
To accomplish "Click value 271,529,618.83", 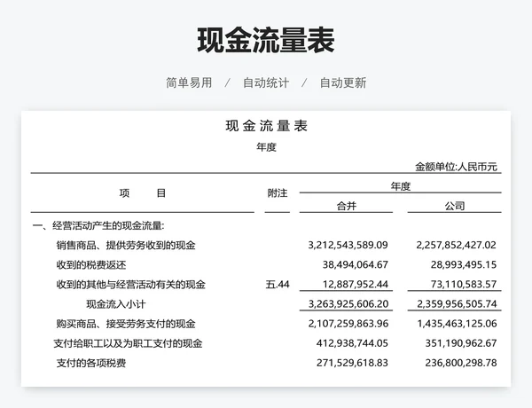I will coord(352,363).
